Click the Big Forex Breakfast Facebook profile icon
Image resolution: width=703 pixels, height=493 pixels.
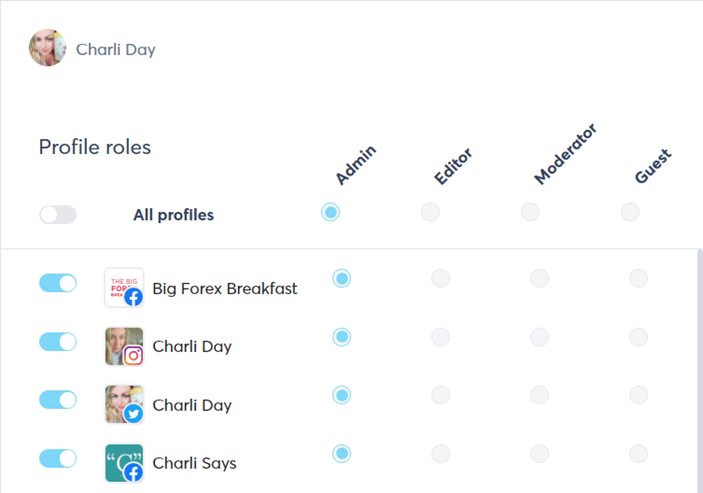[124, 288]
